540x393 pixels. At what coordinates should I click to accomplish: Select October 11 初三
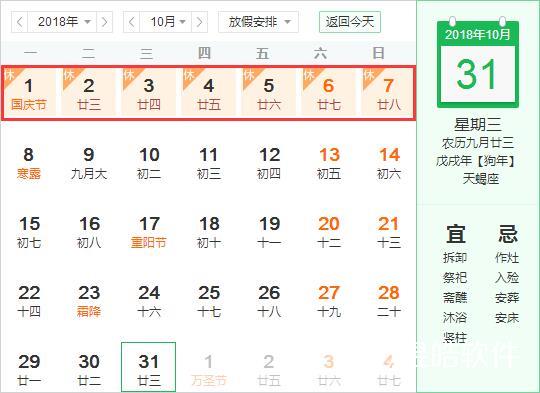pyautogui.click(x=209, y=163)
